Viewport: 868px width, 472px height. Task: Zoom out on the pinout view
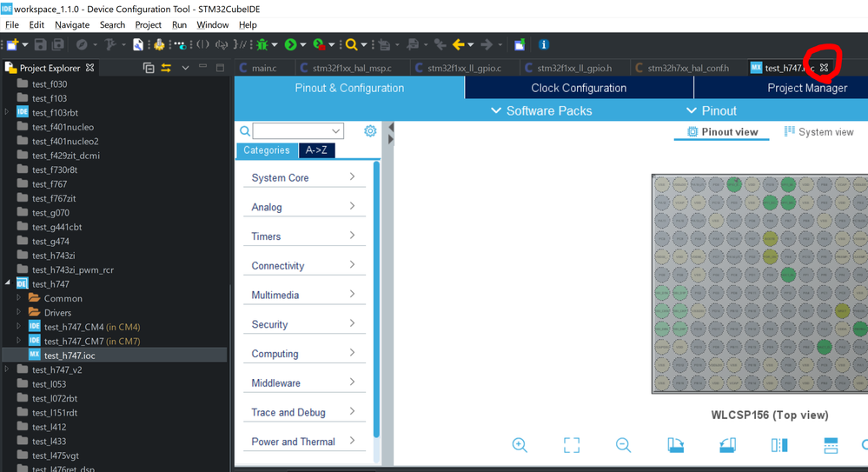click(x=623, y=445)
